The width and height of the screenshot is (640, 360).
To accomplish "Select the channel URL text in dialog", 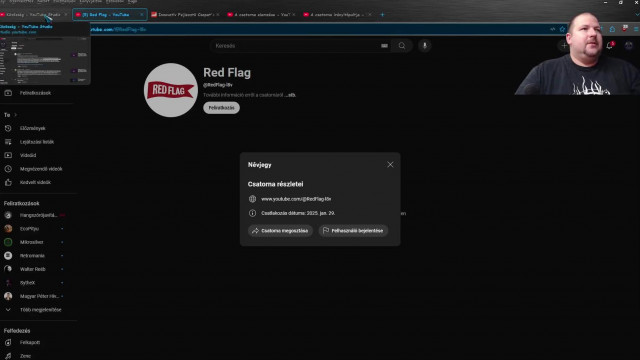I will point(296,199).
